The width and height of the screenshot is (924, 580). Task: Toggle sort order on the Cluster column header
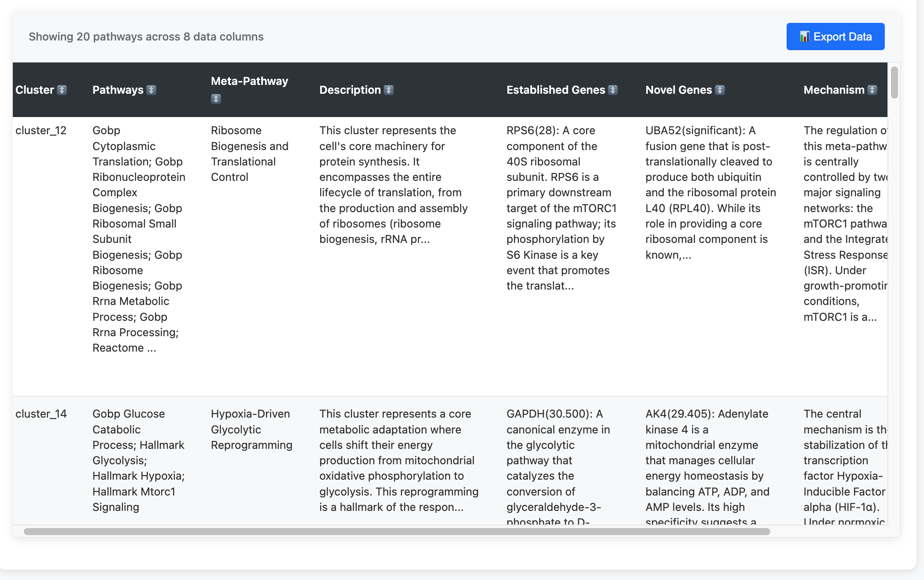coord(62,90)
